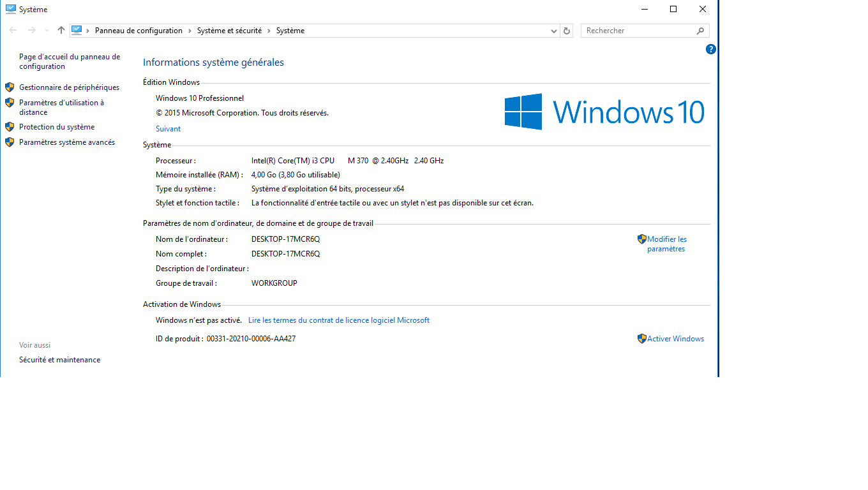Click DESKTOP-17MCR6Q next to Nom complet
This screenshot has width=868, height=490.
(x=285, y=254)
